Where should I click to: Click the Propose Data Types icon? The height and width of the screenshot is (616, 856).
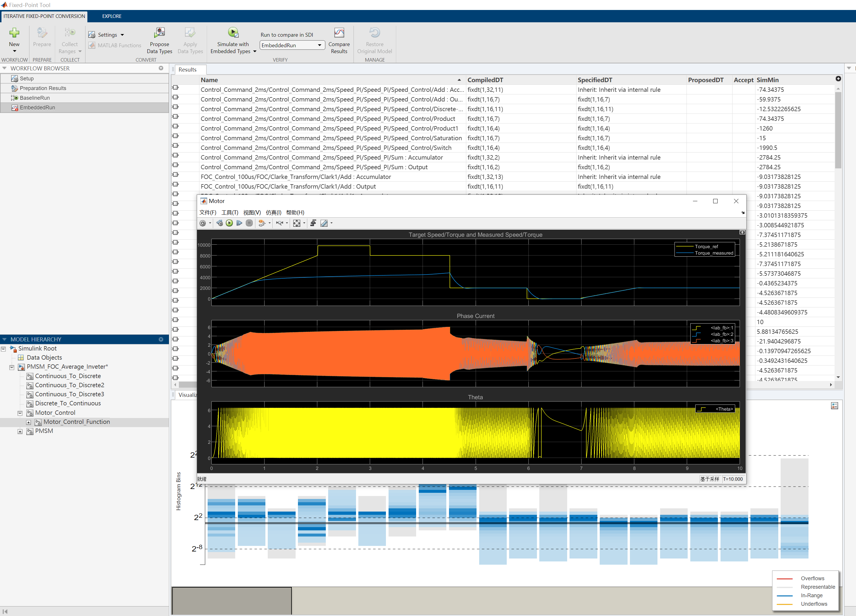tap(159, 33)
